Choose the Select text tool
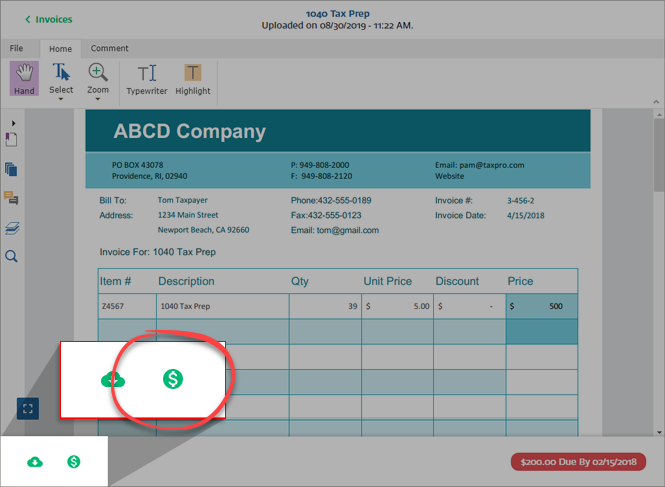The image size is (665, 487). 61,78
